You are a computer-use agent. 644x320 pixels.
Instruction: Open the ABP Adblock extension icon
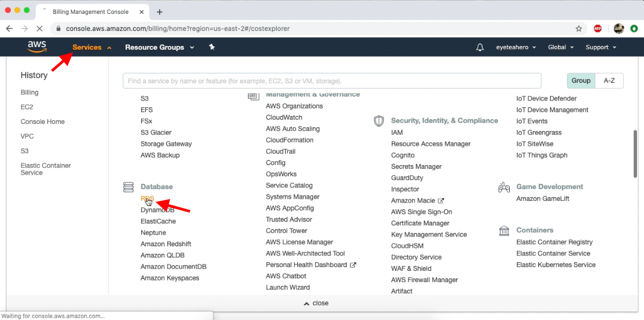pyautogui.click(x=598, y=28)
